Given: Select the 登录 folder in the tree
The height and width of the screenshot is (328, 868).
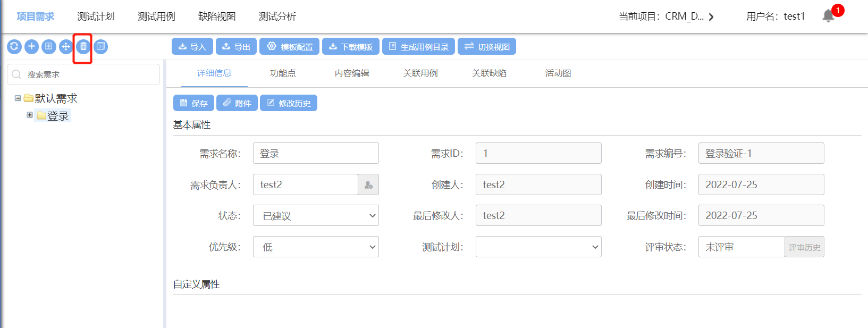Looking at the screenshot, I should [x=57, y=116].
